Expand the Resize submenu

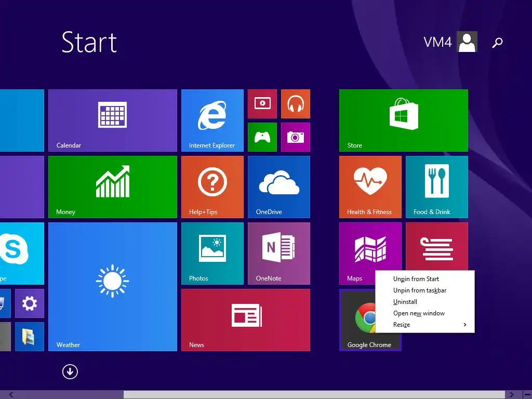(425, 325)
